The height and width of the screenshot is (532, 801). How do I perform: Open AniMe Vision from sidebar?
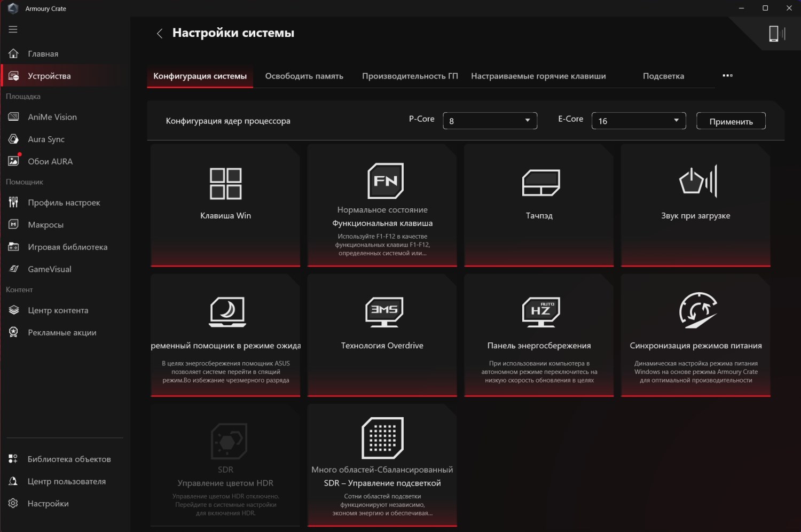(x=52, y=117)
